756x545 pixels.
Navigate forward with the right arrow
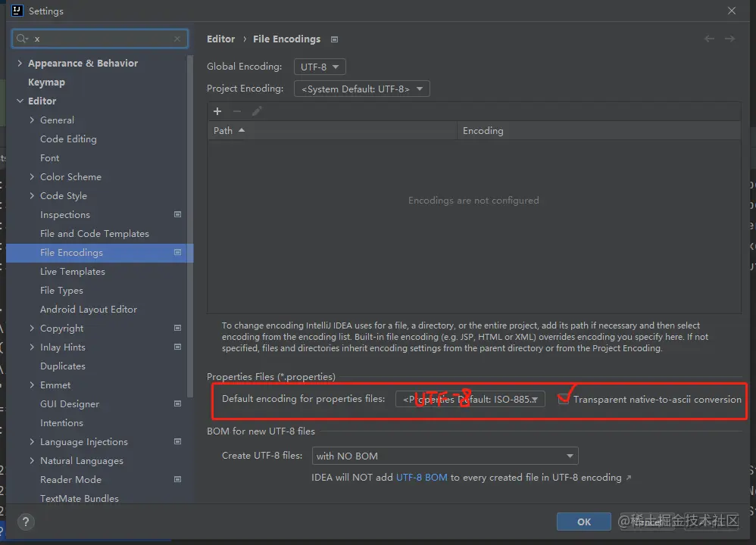[730, 39]
